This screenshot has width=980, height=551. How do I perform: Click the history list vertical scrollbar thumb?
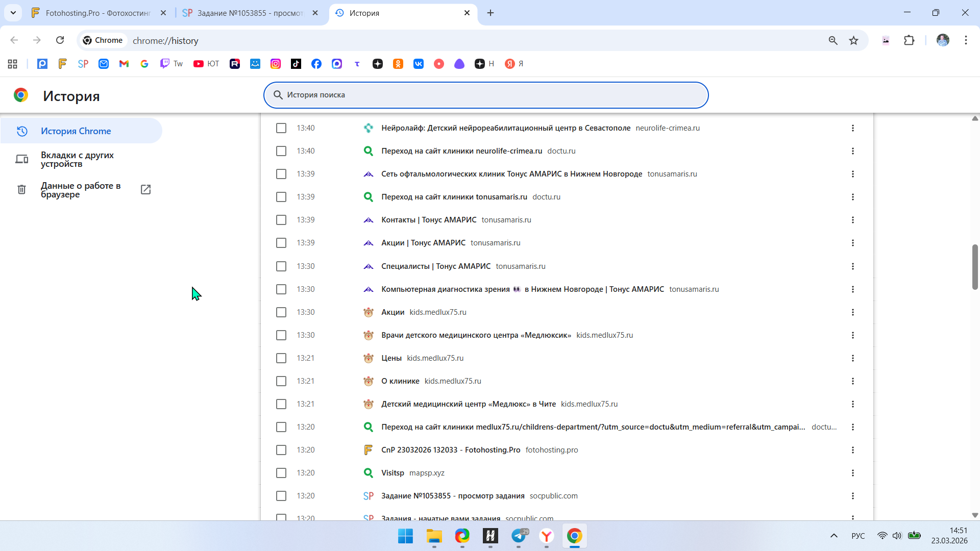pos(974,267)
